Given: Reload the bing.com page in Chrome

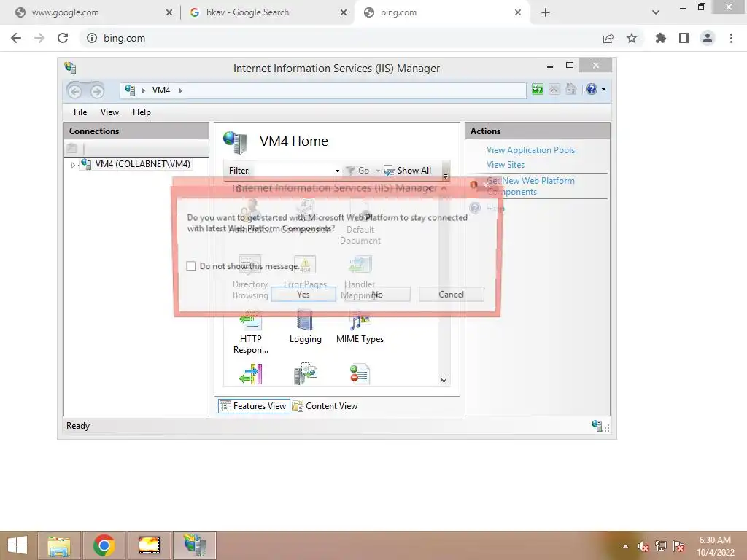Looking at the screenshot, I should coord(63,38).
